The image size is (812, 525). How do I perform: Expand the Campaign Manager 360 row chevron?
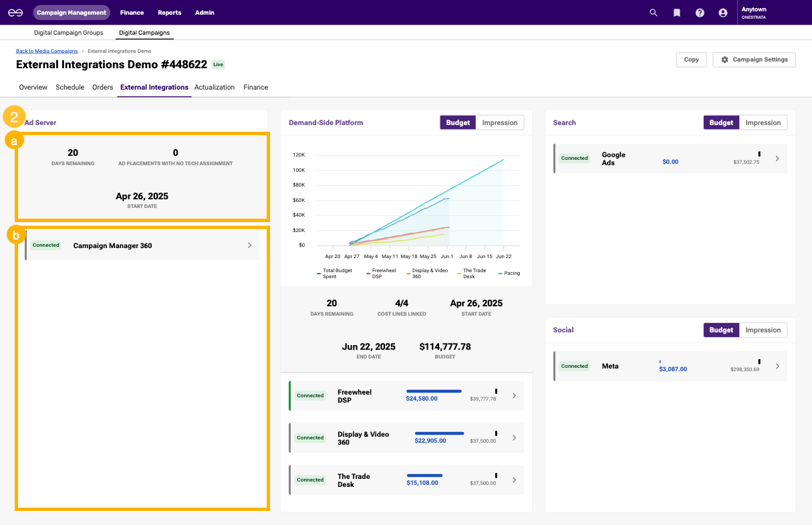pyautogui.click(x=249, y=245)
